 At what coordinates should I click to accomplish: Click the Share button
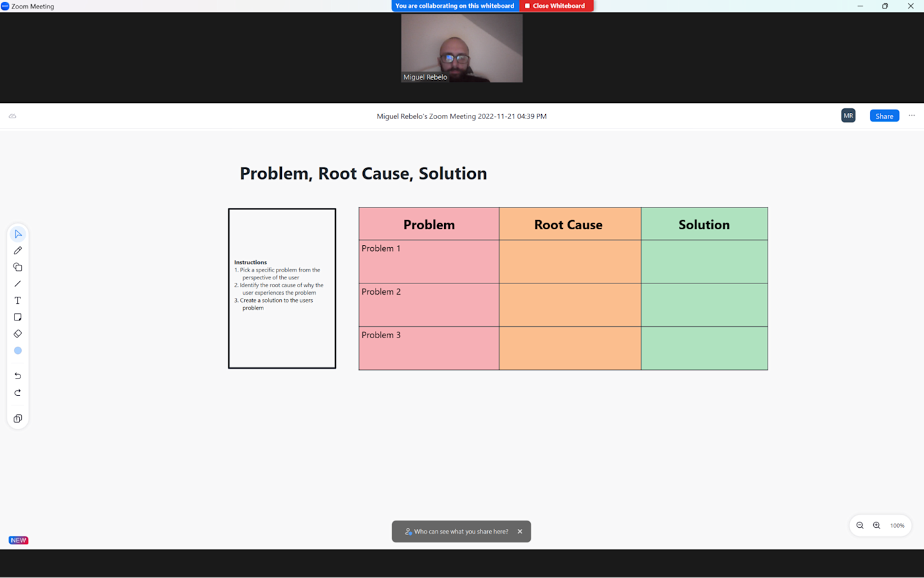tap(884, 116)
